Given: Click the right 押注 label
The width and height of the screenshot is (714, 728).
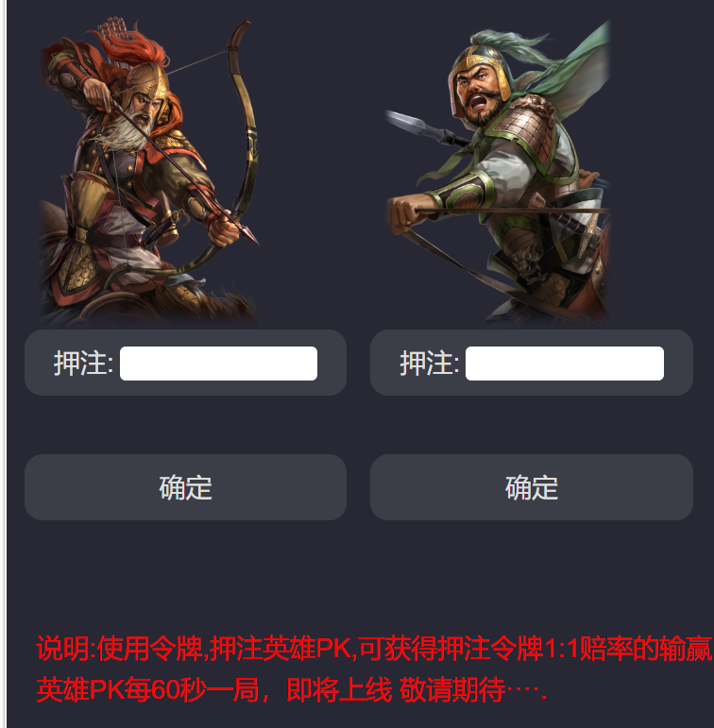Looking at the screenshot, I should point(430,364).
